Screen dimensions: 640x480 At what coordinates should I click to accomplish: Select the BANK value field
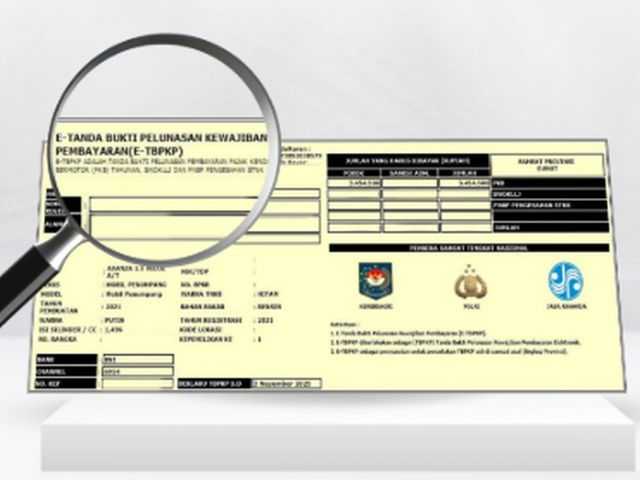(129, 358)
